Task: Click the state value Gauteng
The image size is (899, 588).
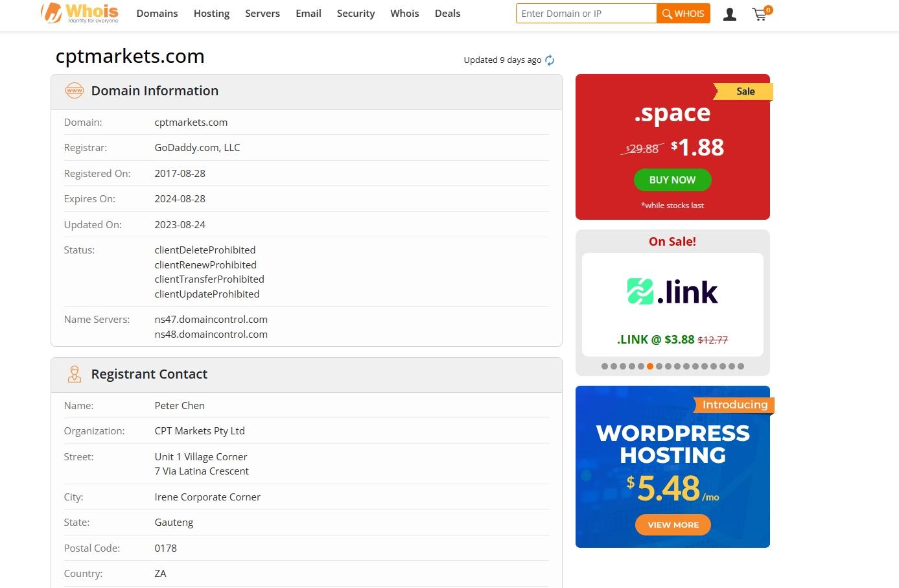Action: (x=174, y=523)
